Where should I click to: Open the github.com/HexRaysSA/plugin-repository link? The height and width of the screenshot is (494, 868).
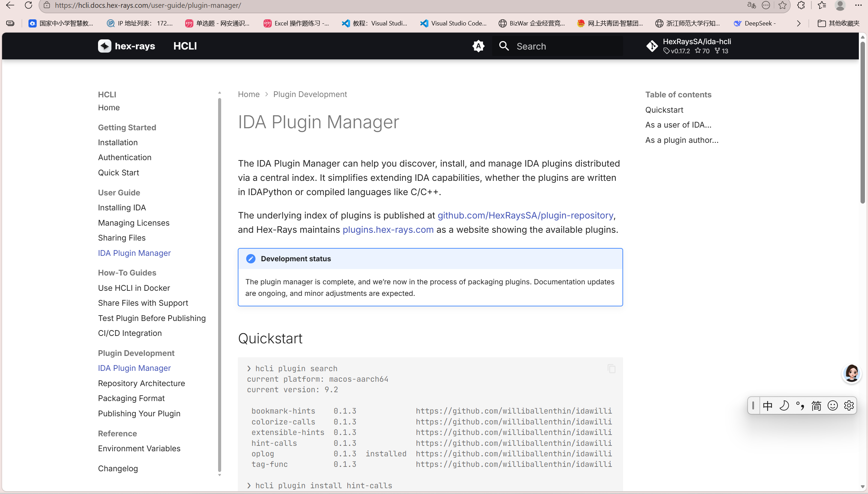(x=525, y=215)
